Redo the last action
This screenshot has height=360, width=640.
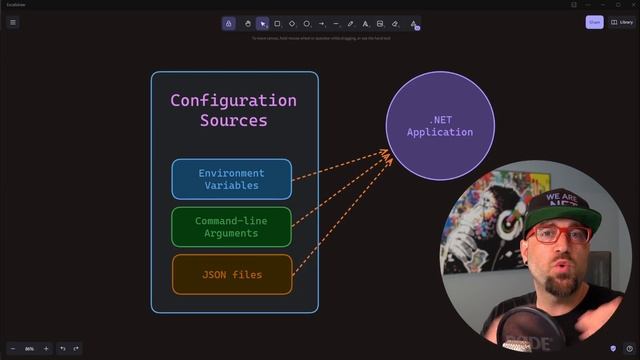(76, 349)
